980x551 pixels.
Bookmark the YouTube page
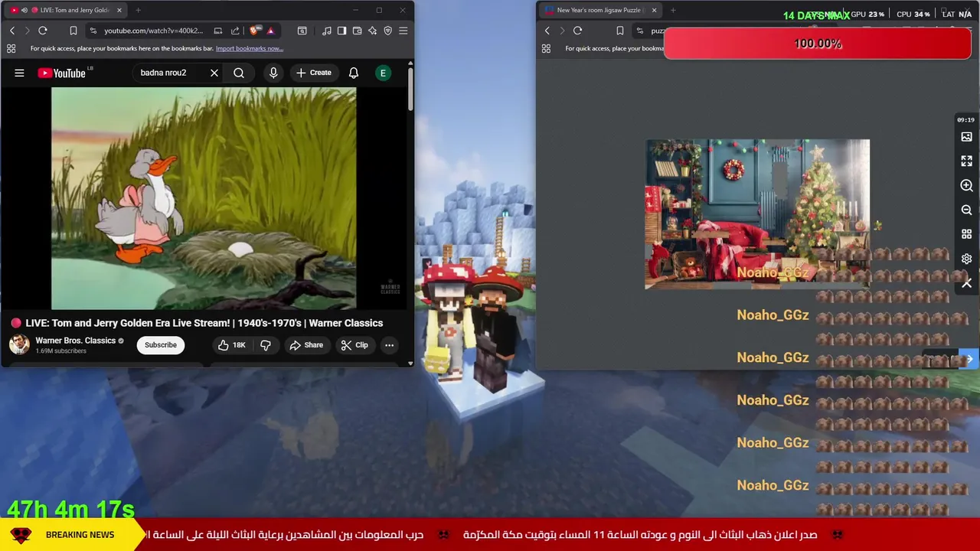click(73, 31)
